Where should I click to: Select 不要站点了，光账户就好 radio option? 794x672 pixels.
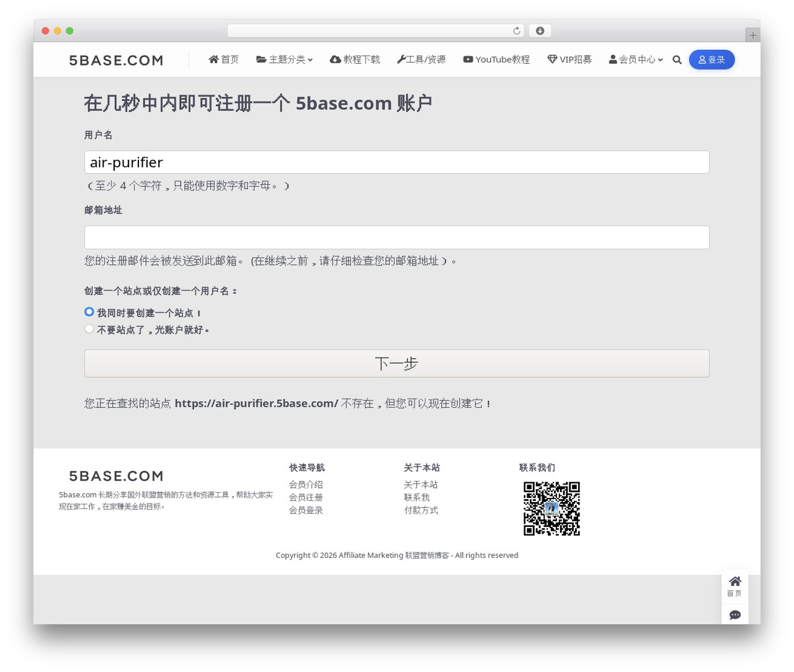click(x=89, y=329)
